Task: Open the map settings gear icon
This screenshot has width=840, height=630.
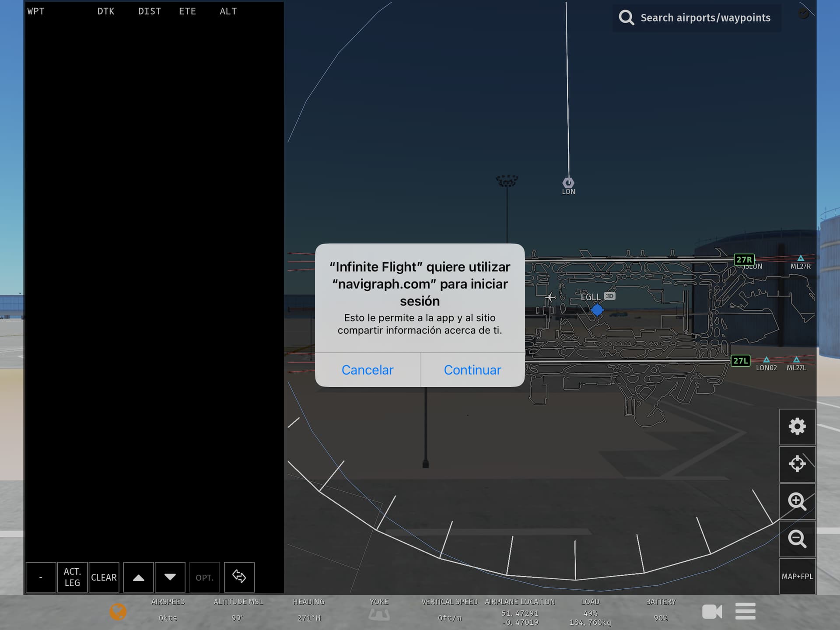Action: click(797, 427)
